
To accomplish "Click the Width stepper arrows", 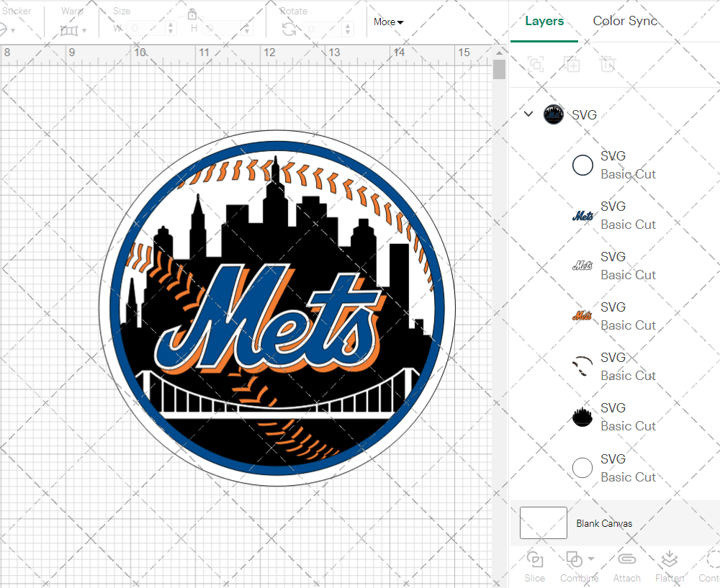I will click(x=171, y=29).
